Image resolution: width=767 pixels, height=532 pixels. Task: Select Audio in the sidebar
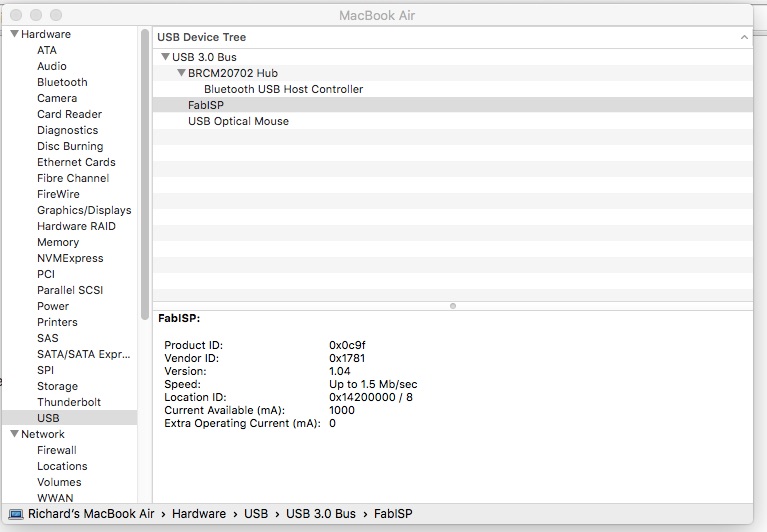click(x=52, y=66)
